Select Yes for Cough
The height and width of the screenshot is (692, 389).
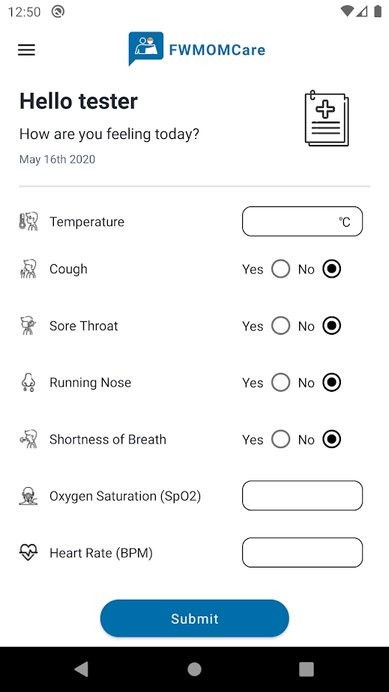pos(281,269)
